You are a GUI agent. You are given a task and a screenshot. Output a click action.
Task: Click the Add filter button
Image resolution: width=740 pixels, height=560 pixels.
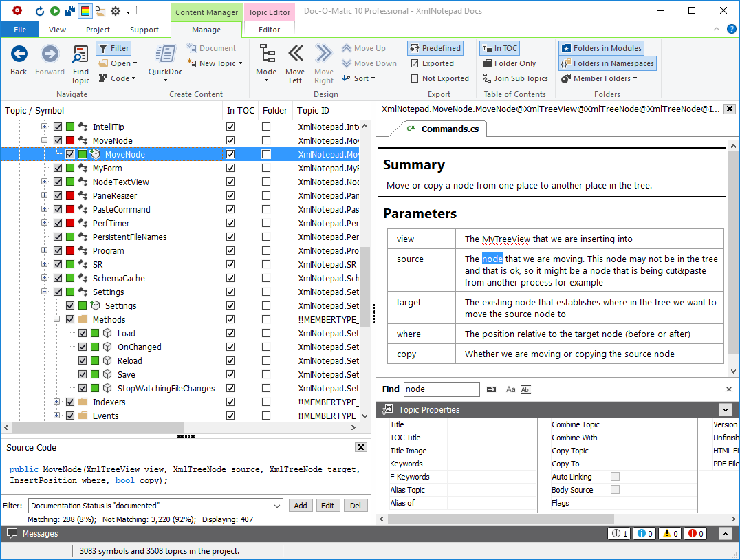301,506
